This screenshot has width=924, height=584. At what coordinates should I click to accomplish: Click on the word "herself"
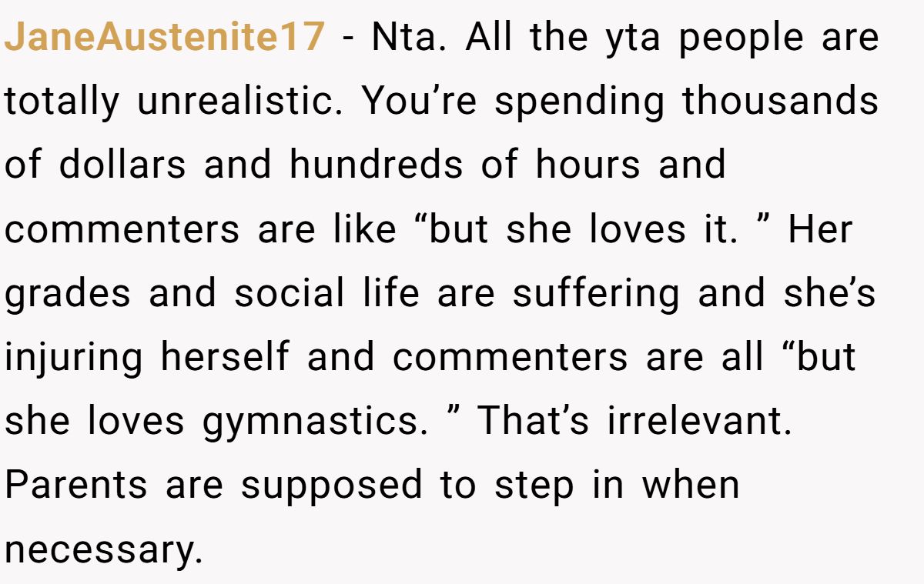point(225,358)
